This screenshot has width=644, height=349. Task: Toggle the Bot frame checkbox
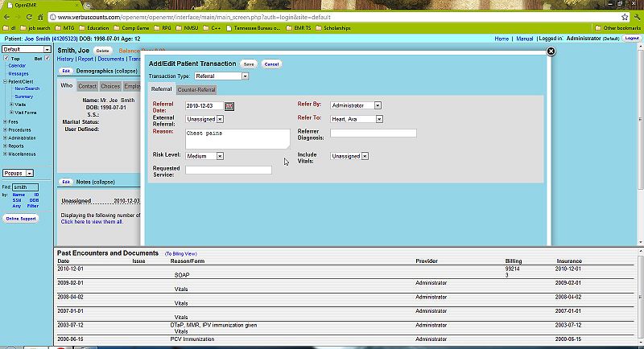(47, 59)
